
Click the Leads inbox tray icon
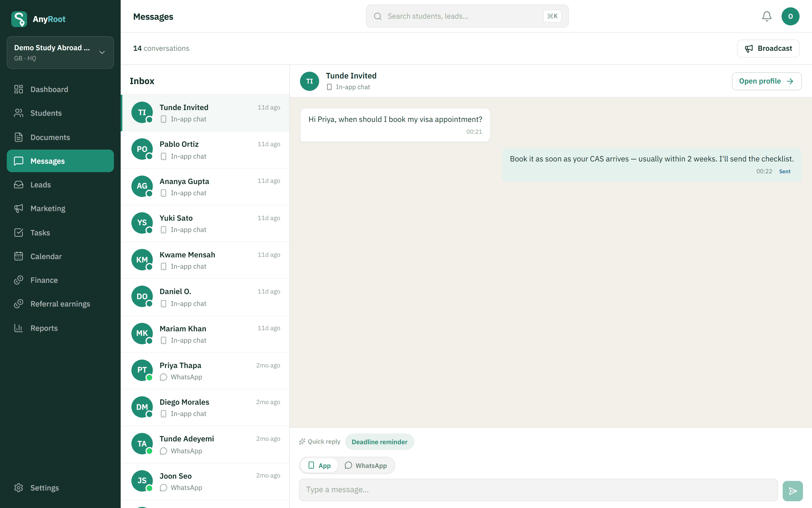click(18, 185)
